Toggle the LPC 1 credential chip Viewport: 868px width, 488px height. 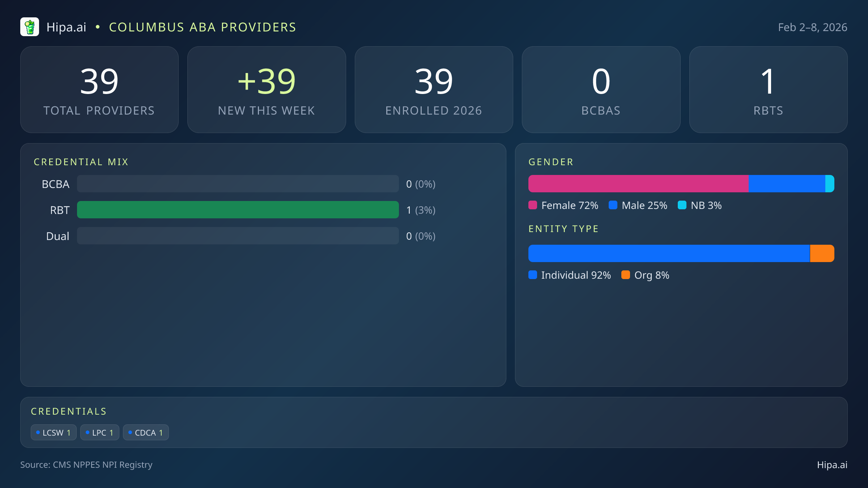(x=99, y=432)
